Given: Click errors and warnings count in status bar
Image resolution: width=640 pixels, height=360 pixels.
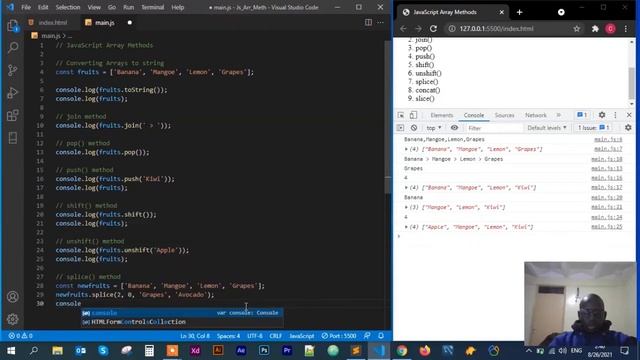Looking at the screenshot, I should point(20,336).
